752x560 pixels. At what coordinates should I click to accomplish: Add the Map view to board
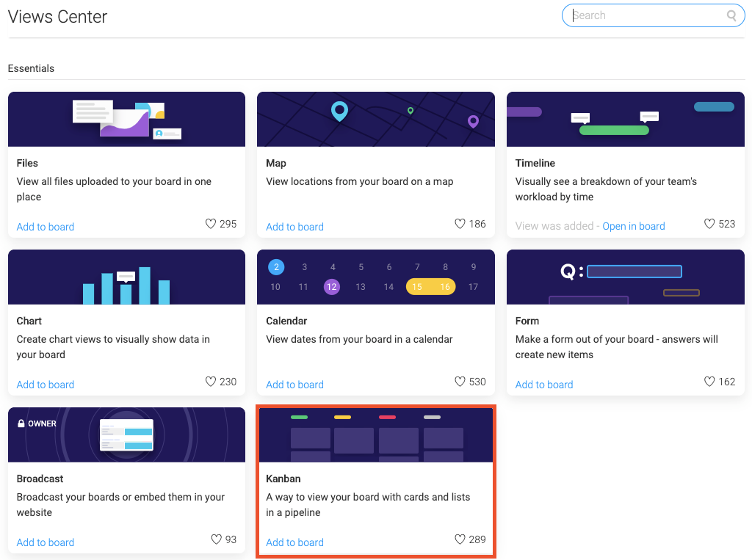pos(295,227)
